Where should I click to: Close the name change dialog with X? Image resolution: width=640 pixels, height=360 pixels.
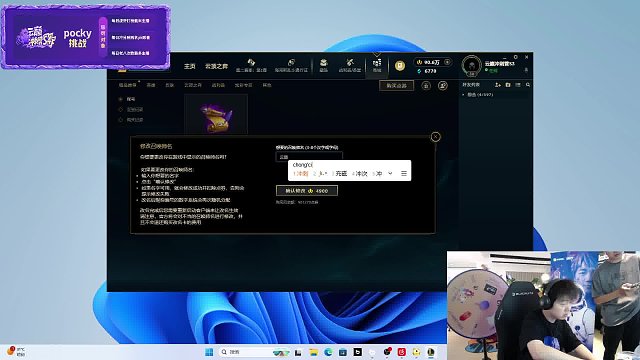coord(436,137)
